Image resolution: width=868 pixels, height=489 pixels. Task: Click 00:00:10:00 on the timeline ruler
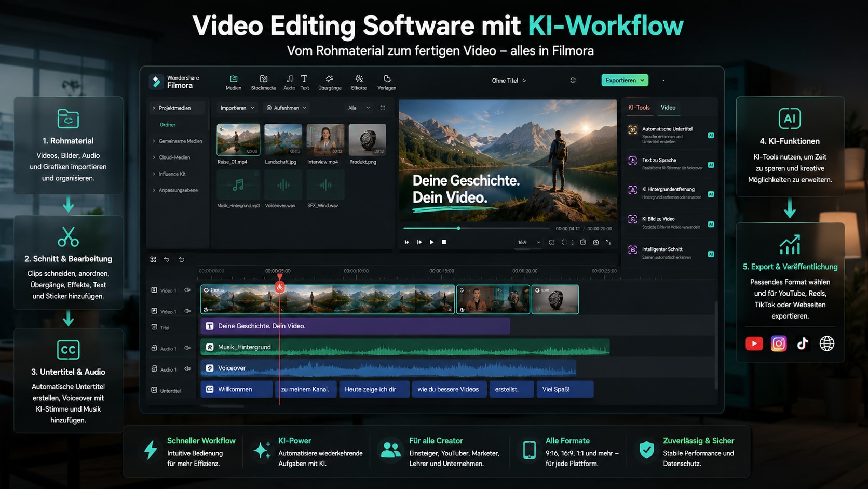tap(356, 271)
